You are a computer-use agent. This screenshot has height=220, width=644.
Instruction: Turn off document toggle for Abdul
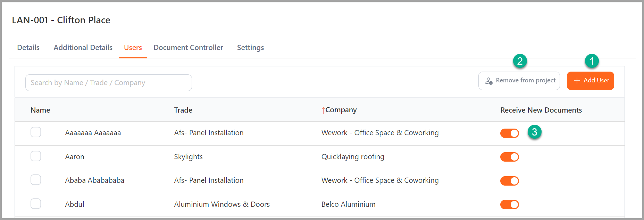coord(509,205)
